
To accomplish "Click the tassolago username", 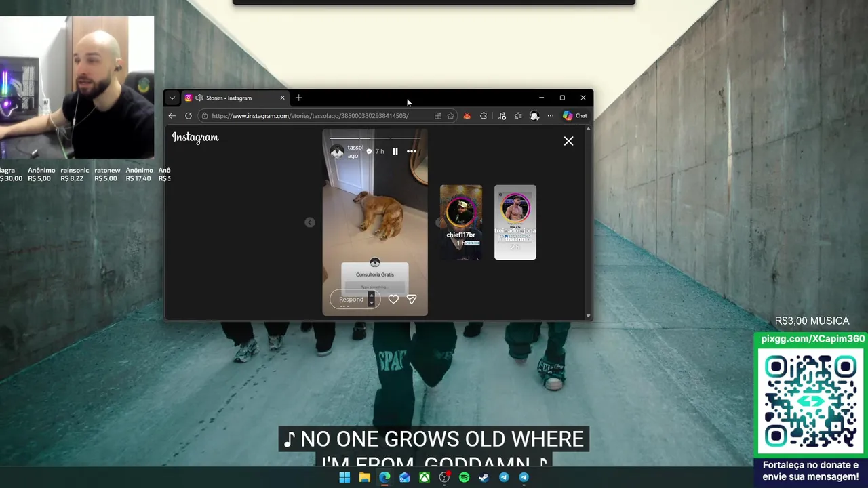I will click(x=355, y=152).
